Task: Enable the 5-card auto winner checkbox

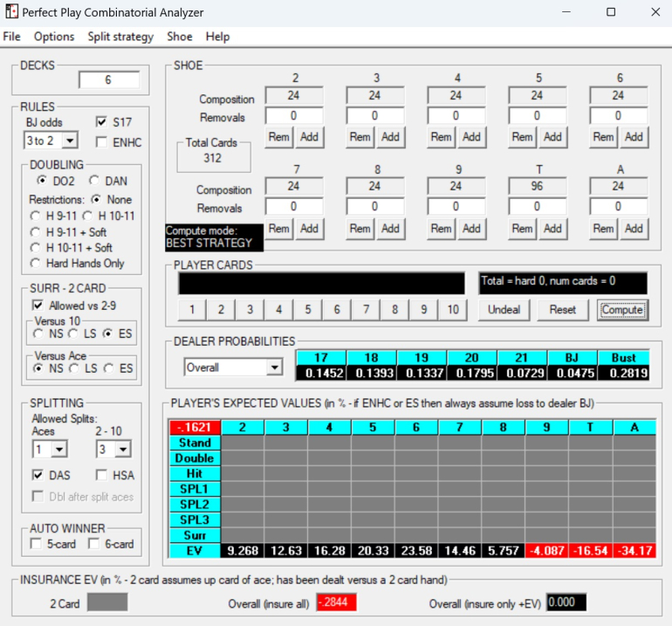Action: (x=37, y=545)
